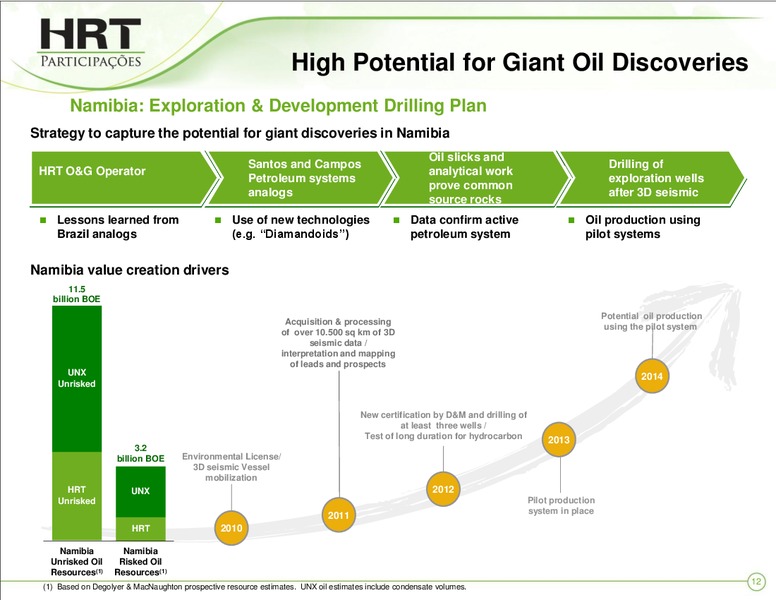The image size is (776, 600).
Task: Select the 2014 timeline marker
Action: tap(652, 376)
